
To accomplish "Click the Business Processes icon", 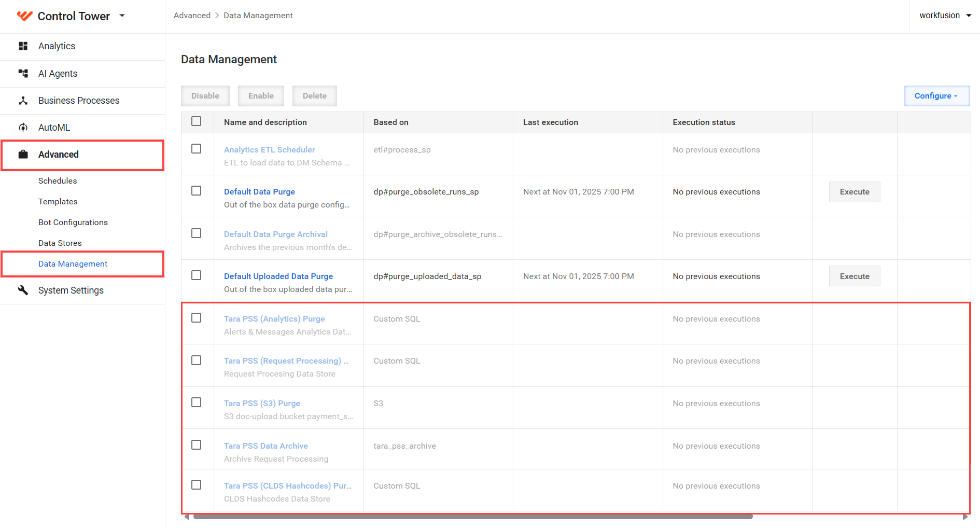I will click(23, 101).
